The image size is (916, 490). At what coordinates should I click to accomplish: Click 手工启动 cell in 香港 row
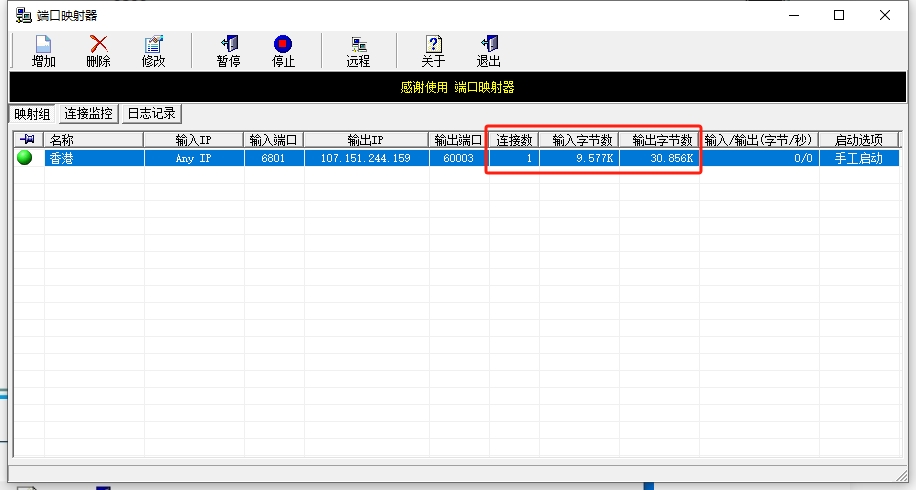[858, 158]
